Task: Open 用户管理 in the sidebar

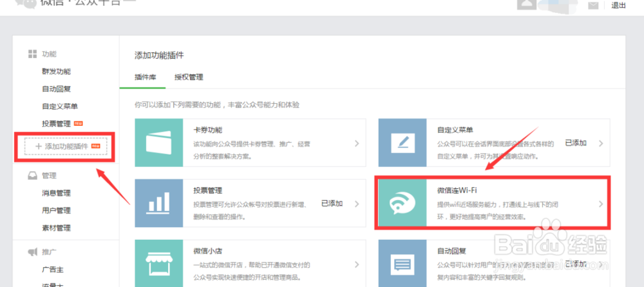Action: point(56,210)
